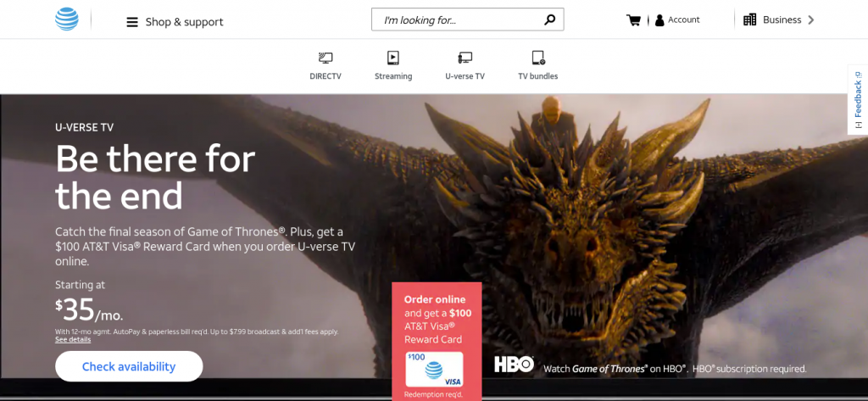Open the See details link
Viewport: 868px width, 401px height.
(x=73, y=339)
